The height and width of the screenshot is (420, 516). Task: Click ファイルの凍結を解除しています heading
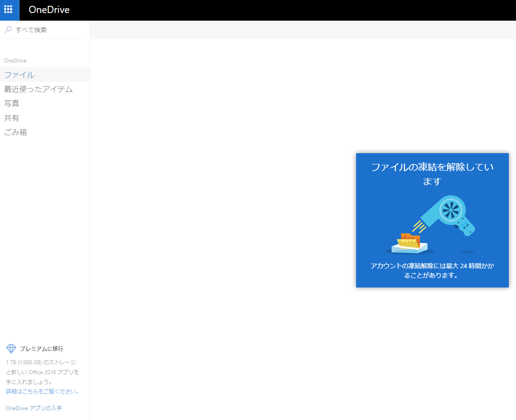point(432,174)
